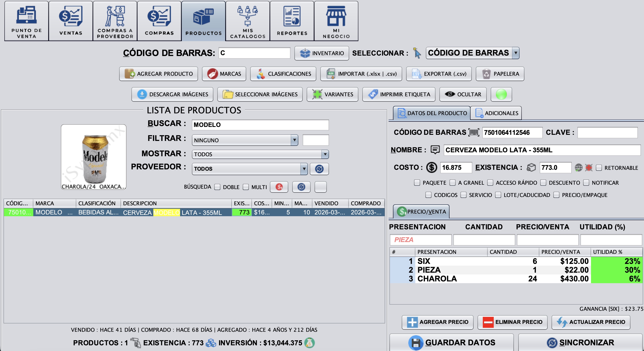Screen dimensions: 644x351
Task: Click the globe icon beside existencia field
Action: click(579, 168)
